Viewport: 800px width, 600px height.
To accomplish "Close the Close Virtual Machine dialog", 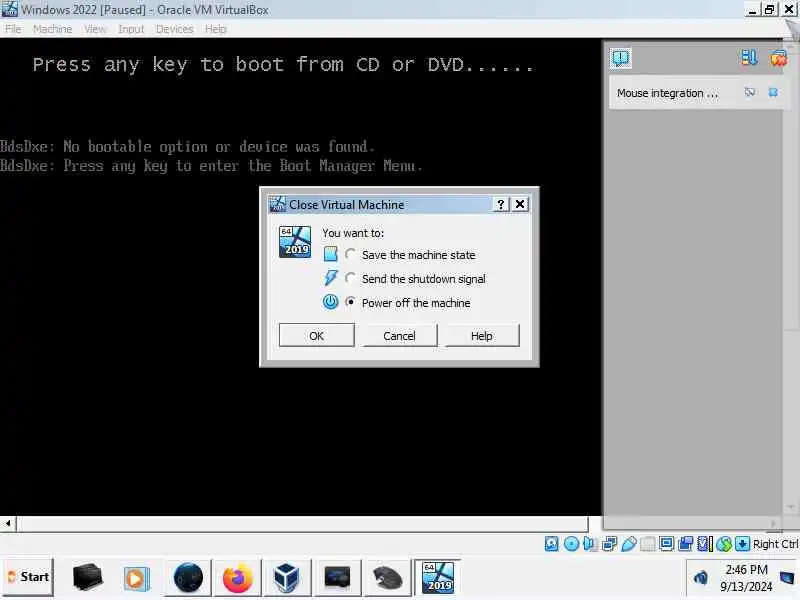I will 520,205.
